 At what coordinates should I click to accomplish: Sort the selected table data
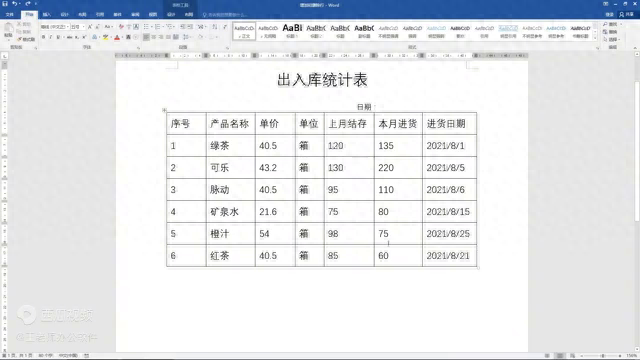click(215, 27)
